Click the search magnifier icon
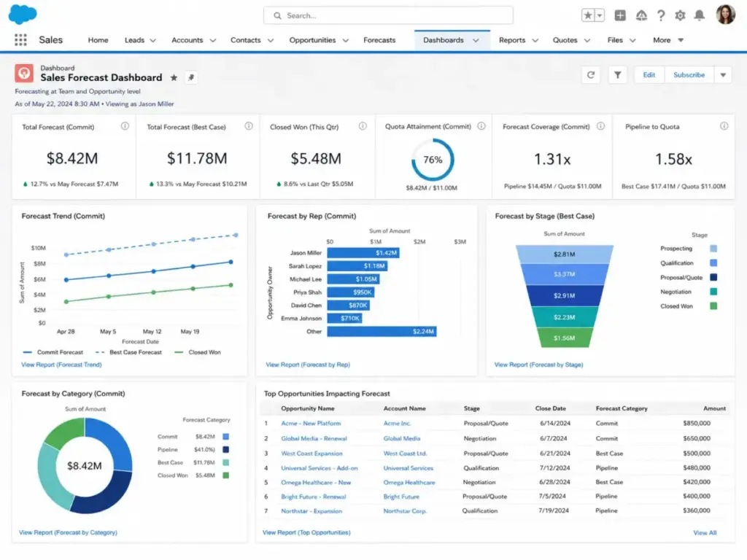This screenshot has width=747, height=560. 277,16
